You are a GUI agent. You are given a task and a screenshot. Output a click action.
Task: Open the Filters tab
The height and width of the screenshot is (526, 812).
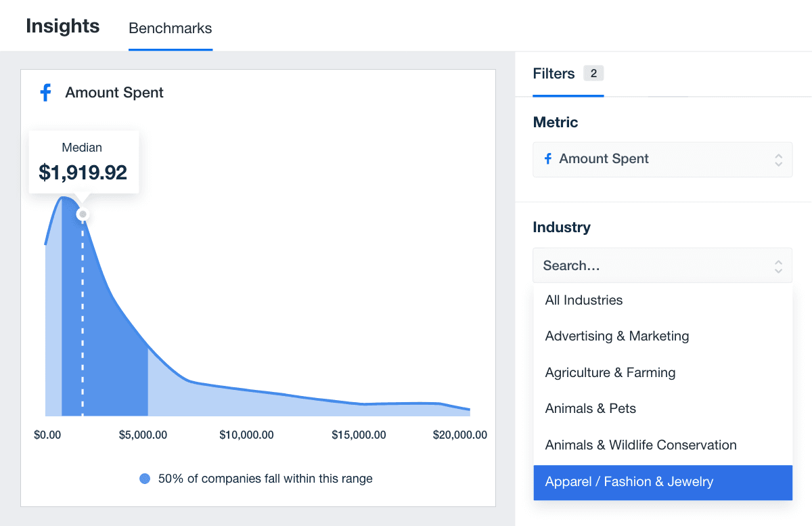[554, 74]
